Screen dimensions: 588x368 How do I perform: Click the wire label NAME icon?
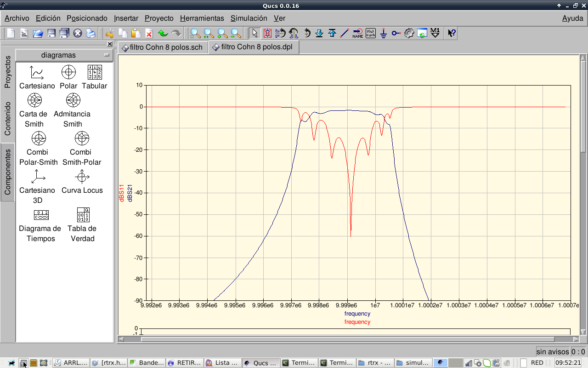coord(357,33)
